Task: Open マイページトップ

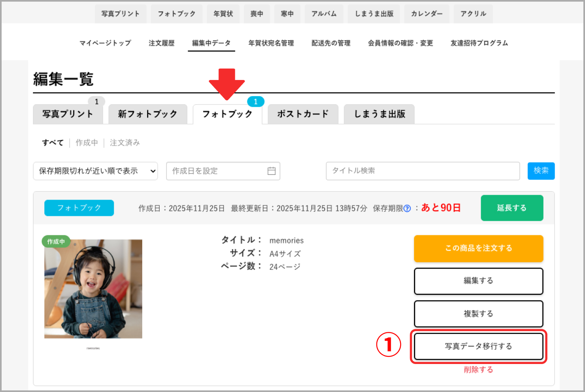Action: (x=105, y=43)
